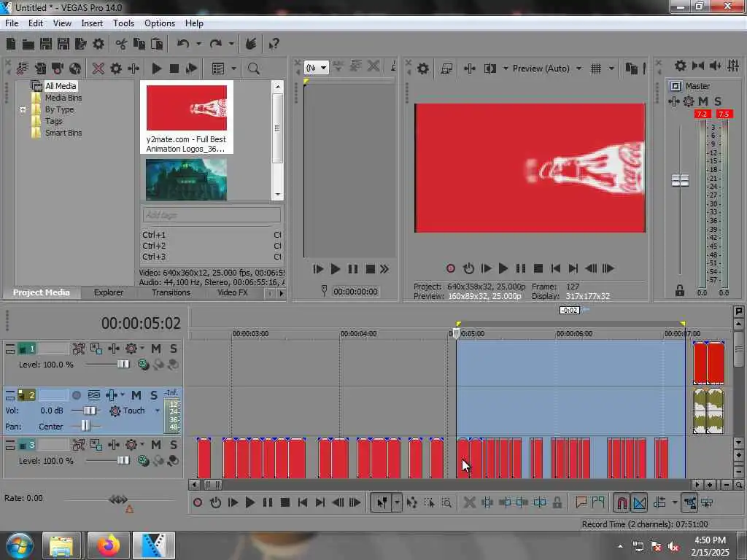Go to start in timeline transport
This screenshot has width=747, height=560.
303,502
